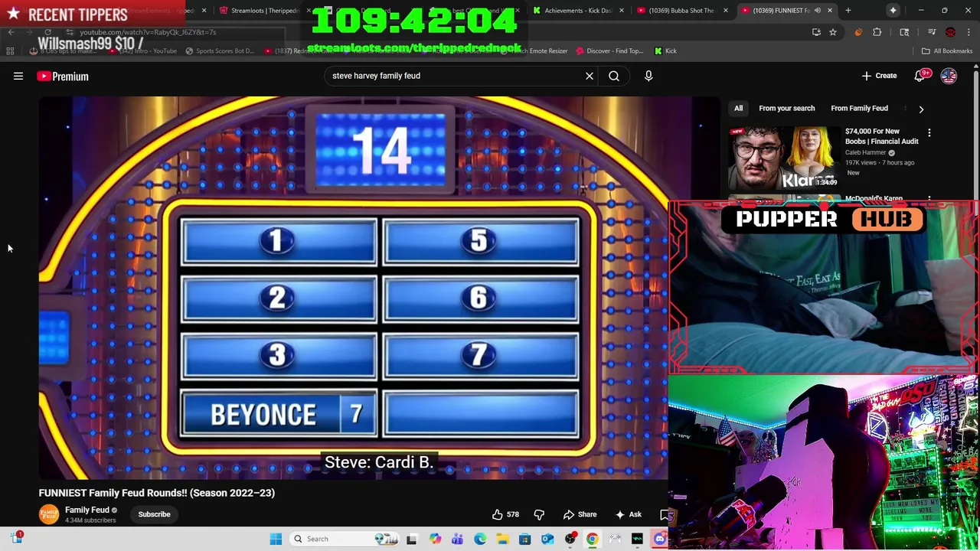Screen dimensions: 980x551
Task: Open the FUNNIEST Family Feud Rounds video title
Action: (157, 493)
